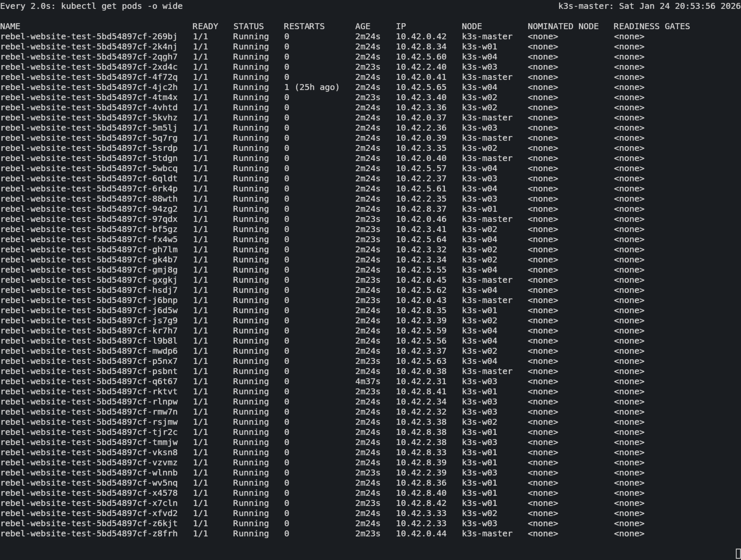Click the '1 (25h ago)' restarts value
This screenshot has height=560, width=741.
312,87
